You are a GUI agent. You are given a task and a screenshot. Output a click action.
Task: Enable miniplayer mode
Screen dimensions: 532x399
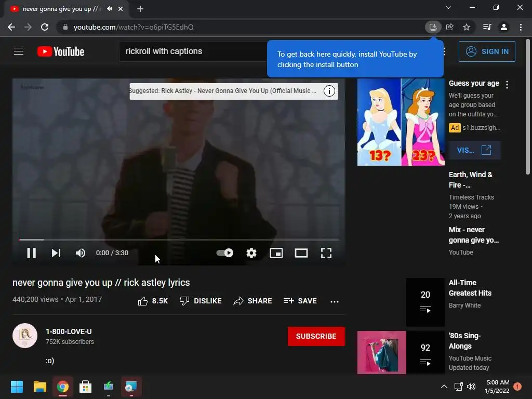click(x=276, y=253)
